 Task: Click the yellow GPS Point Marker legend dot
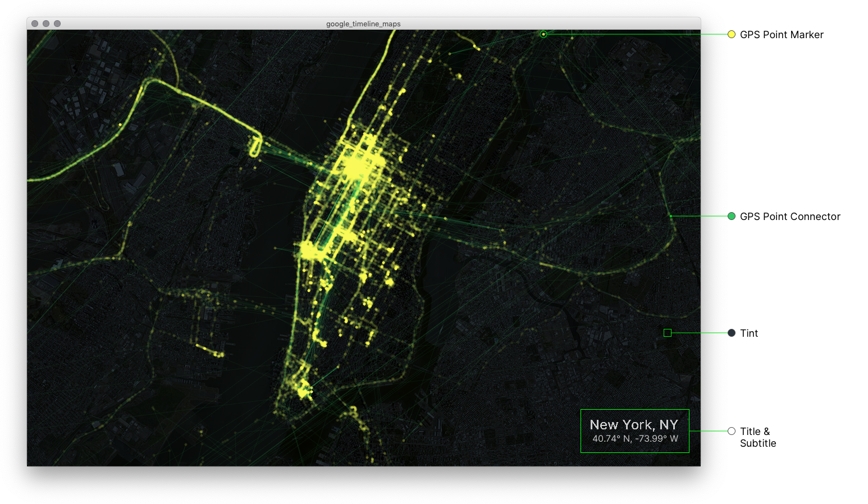coord(732,34)
